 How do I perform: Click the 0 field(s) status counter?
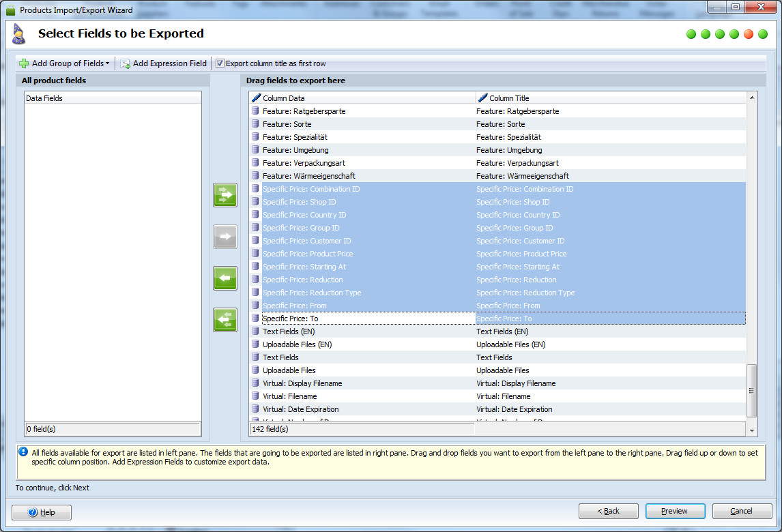[113, 429]
